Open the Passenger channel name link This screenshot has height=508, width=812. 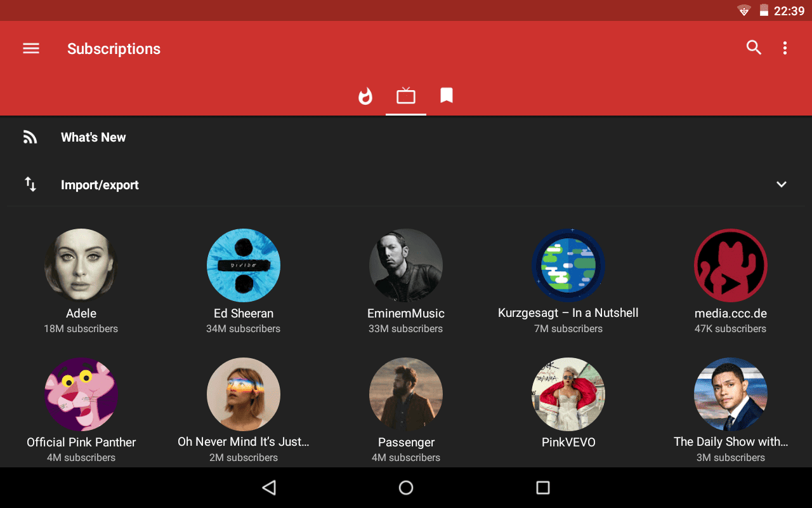pyautogui.click(x=406, y=442)
